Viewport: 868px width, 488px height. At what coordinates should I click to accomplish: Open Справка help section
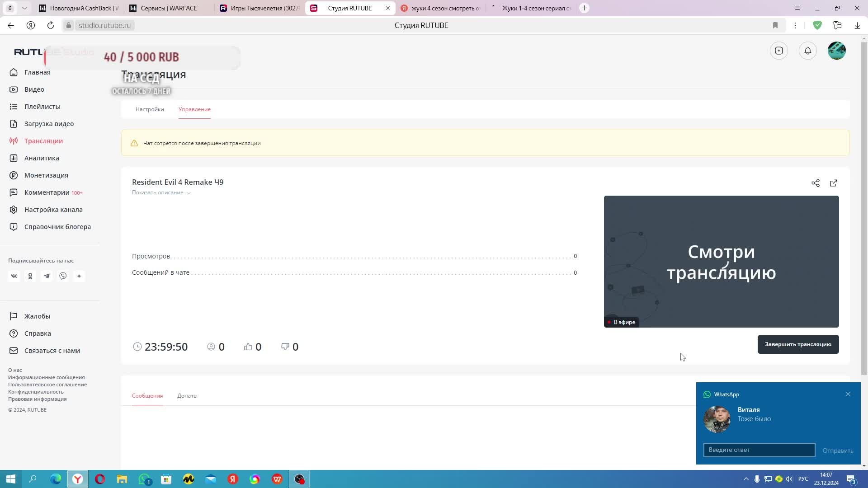tap(30, 333)
